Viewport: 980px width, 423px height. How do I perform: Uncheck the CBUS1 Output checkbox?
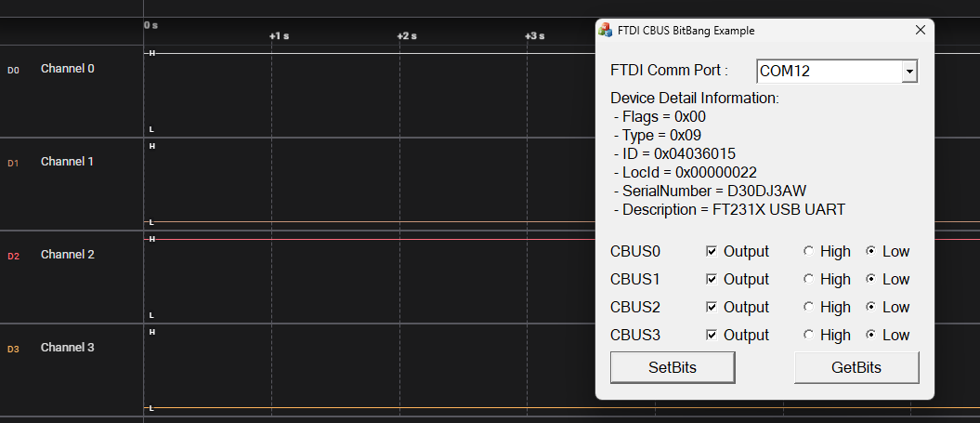[712, 279]
